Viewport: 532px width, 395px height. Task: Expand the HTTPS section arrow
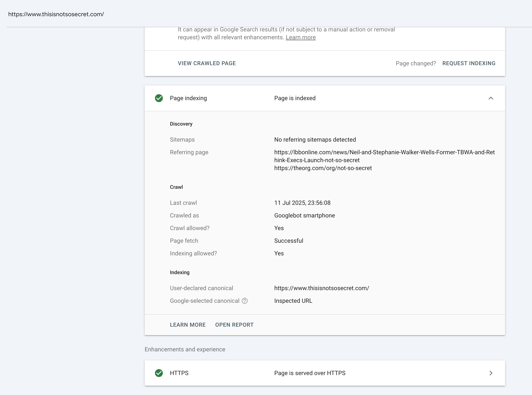491,373
